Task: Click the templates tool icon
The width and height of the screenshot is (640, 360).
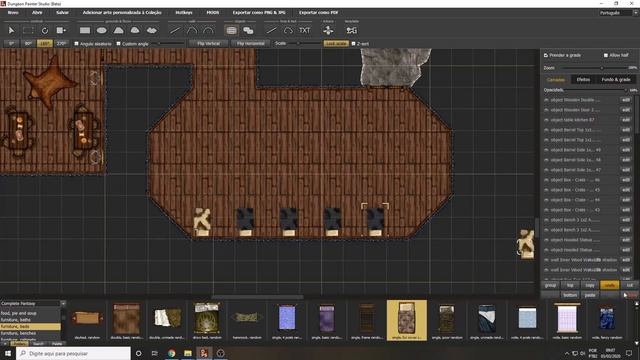Action: (x=351, y=31)
